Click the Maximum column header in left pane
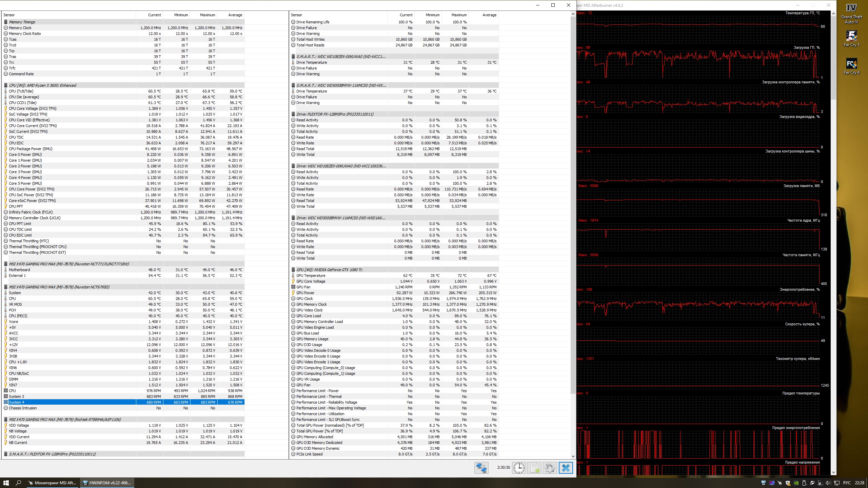This screenshot has height=488, width=868. 207,15
